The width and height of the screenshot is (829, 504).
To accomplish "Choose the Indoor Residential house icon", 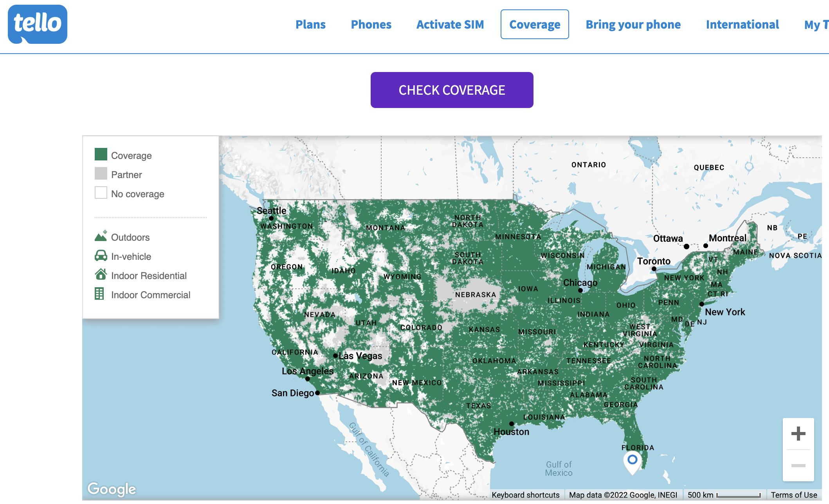I will point(101,275).
